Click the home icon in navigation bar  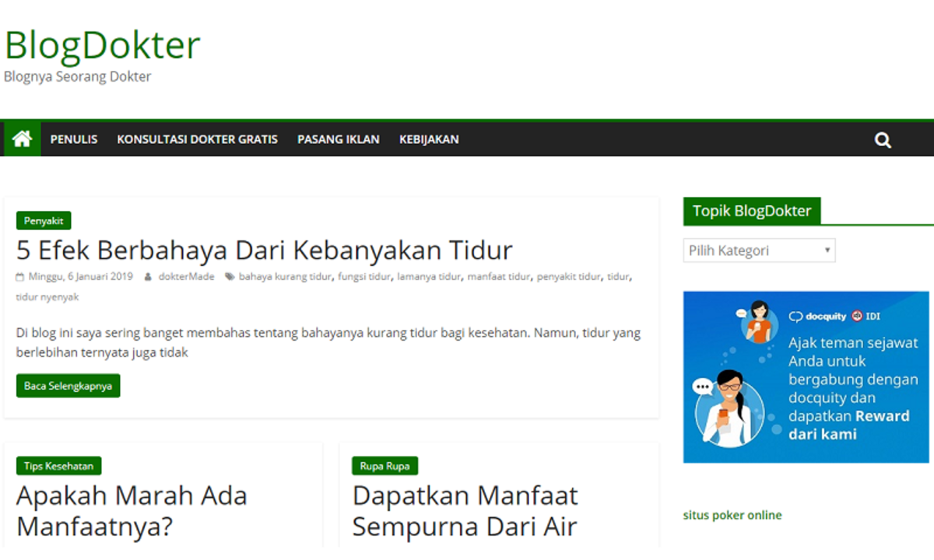click(22, 139)
